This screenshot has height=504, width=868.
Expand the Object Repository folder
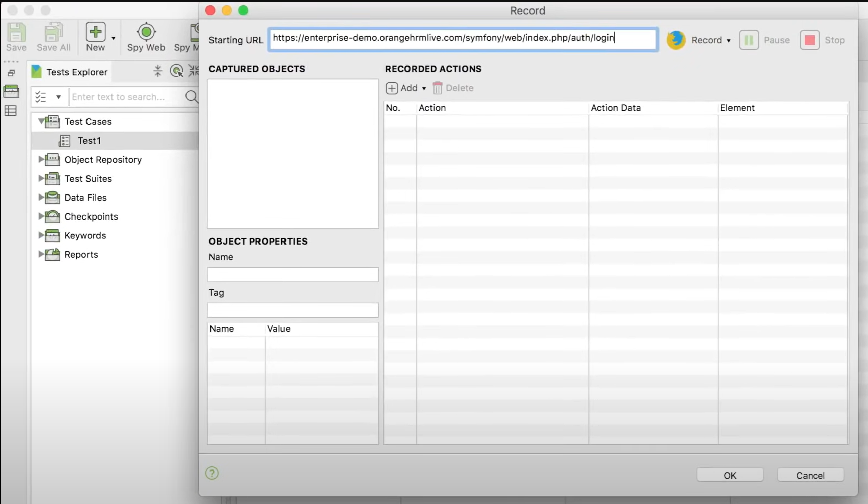[x=41, y=159]
